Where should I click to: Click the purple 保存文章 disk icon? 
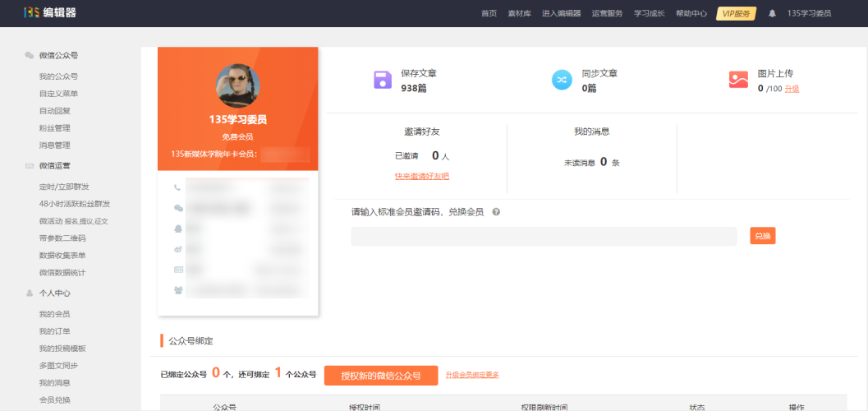coord(383,80)
